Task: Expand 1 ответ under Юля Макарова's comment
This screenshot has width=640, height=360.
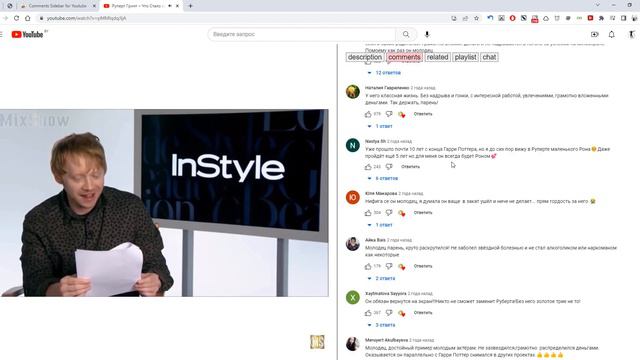Action: coord(380,225)
